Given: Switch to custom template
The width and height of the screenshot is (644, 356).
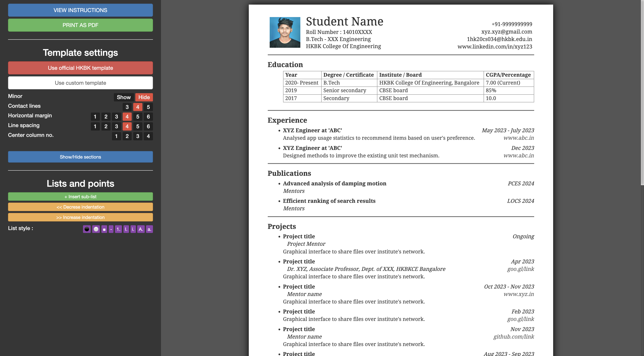Looking at the screenshot, I should coord(80,83).
